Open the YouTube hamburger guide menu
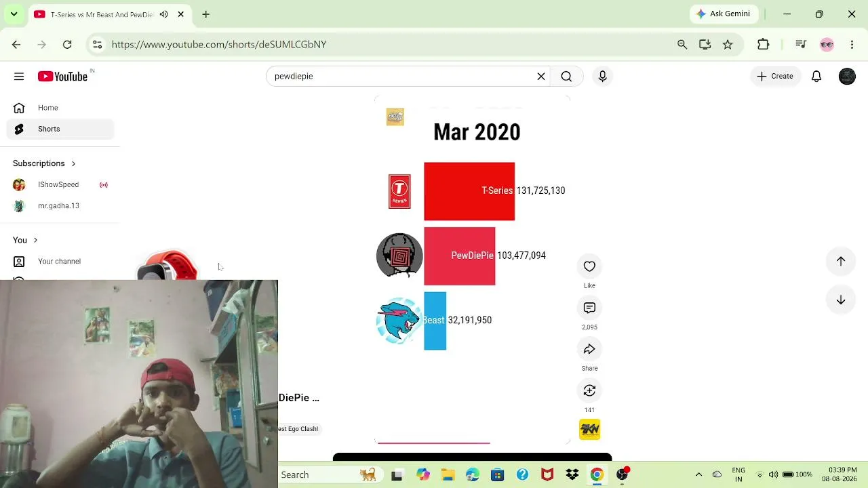 19,77
